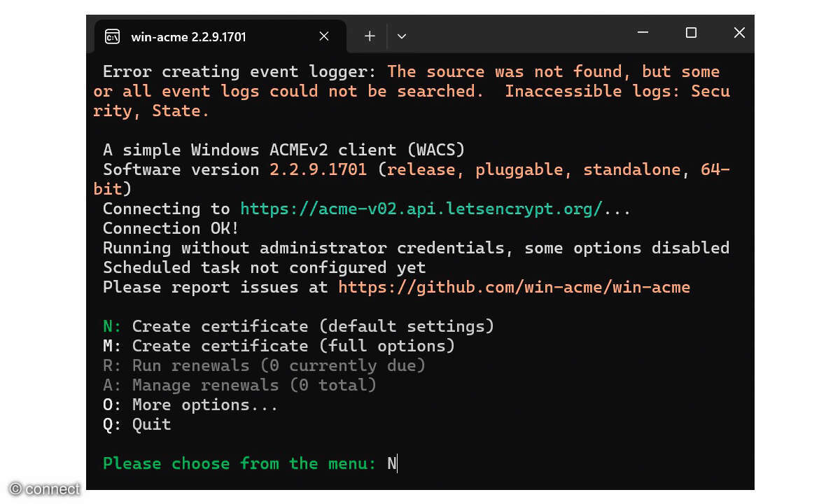840x504 pixels.
Task: Click the 'Connection OK!' status line
Action: (171, 228)
